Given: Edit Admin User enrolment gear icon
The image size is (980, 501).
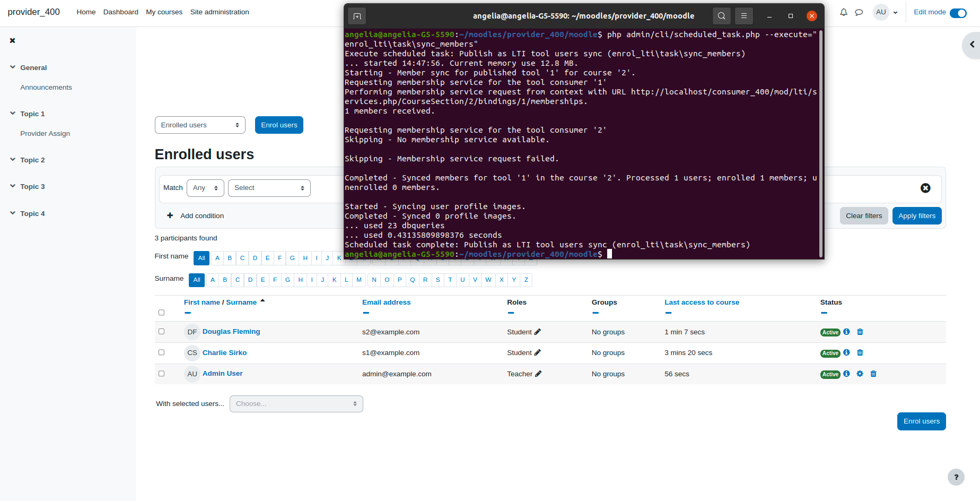Looking at the screenshot, I should click(x=860, y=374).
